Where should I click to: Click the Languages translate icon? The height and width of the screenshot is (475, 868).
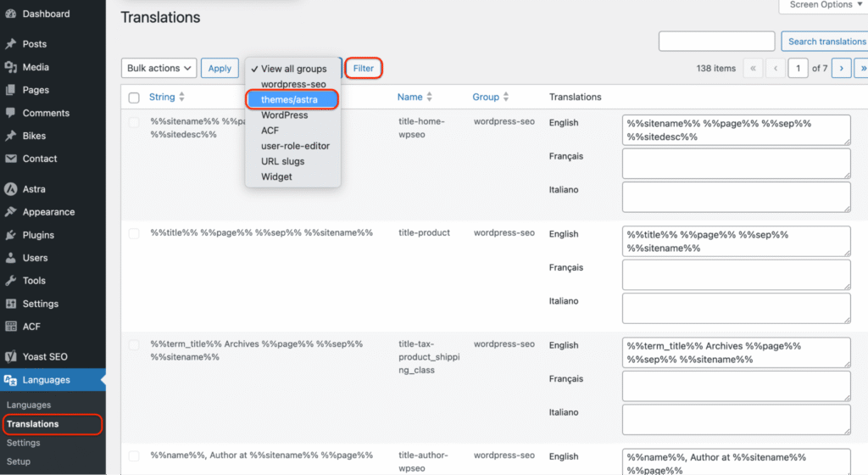pyautogui.click(x=10, y=380)
